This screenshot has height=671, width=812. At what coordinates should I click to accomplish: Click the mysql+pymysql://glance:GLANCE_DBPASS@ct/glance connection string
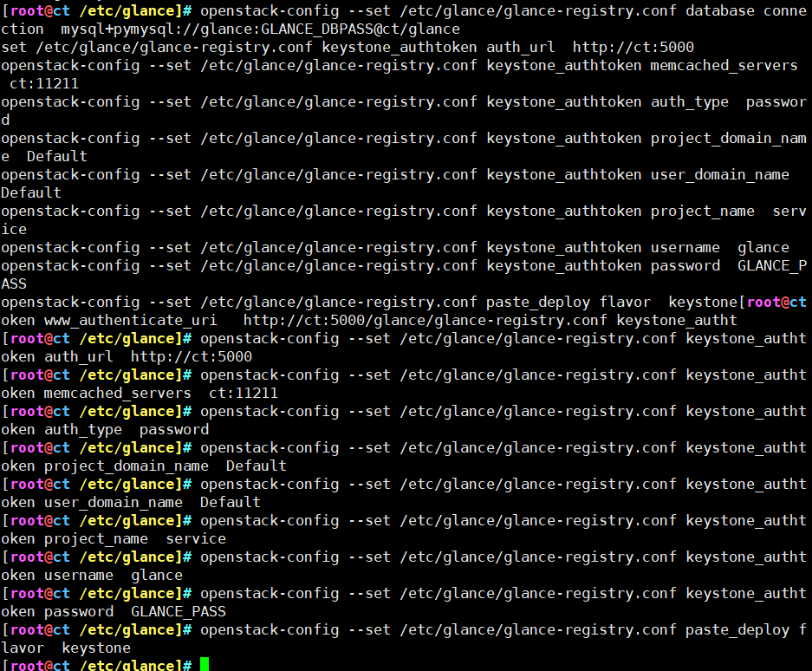click(x=261, y=29)
